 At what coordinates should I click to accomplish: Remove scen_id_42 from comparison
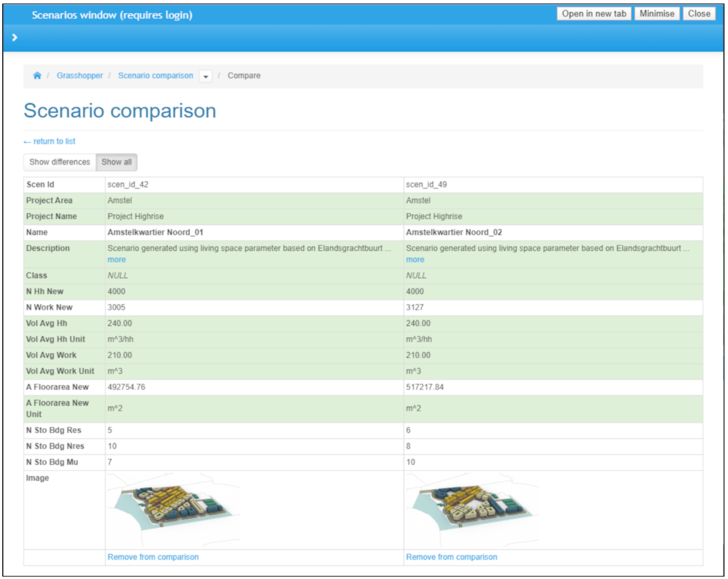coord(153,557)
